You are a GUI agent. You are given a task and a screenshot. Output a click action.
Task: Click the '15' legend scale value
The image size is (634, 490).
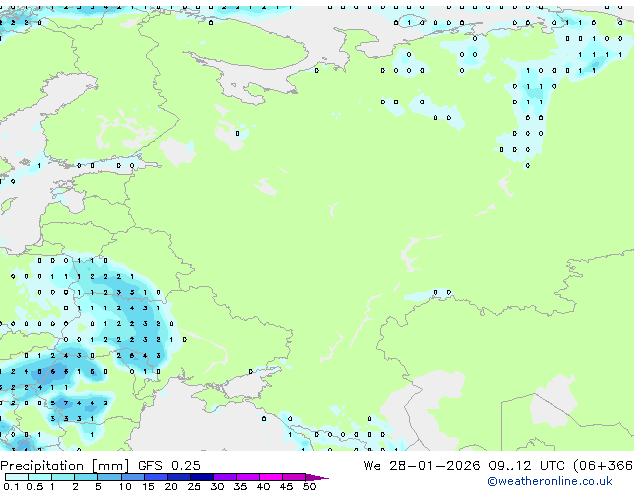click(148, 486)
